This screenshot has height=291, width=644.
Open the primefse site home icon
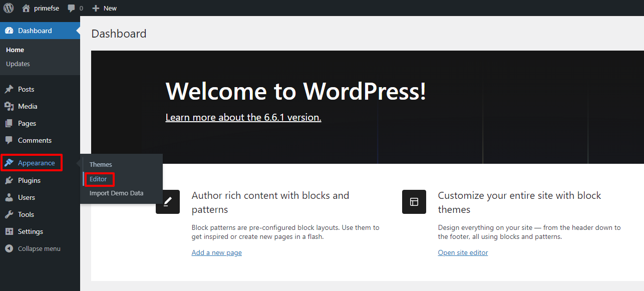[26, 8]
